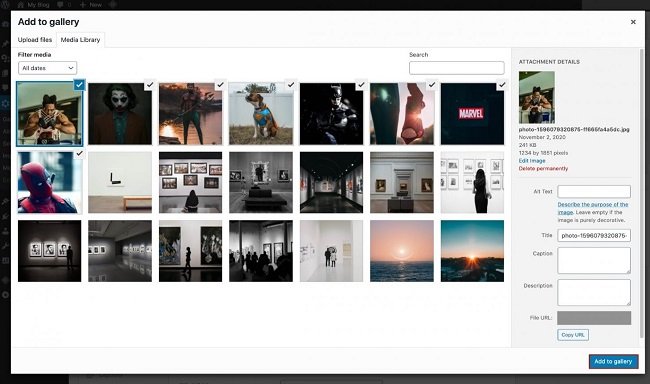650x384 pixels.
Task: Select the dark gallery corridor thumbnail
Action: [x=331, y=182]
